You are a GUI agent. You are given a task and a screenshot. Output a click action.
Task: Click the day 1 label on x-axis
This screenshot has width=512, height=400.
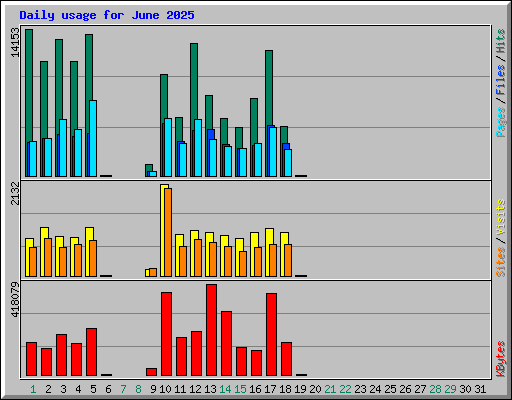click(33, 389)
